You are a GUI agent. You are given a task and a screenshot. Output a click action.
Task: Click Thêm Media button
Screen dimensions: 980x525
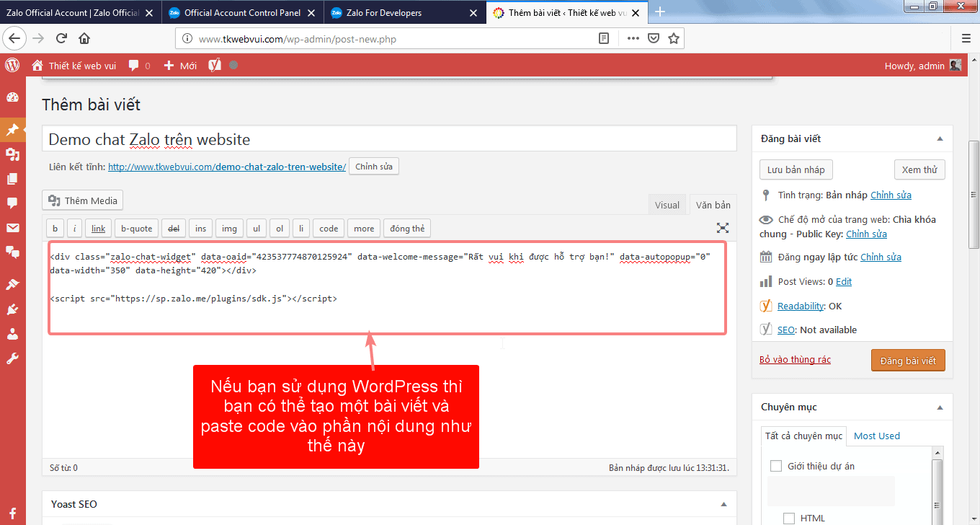coord(83,200)
